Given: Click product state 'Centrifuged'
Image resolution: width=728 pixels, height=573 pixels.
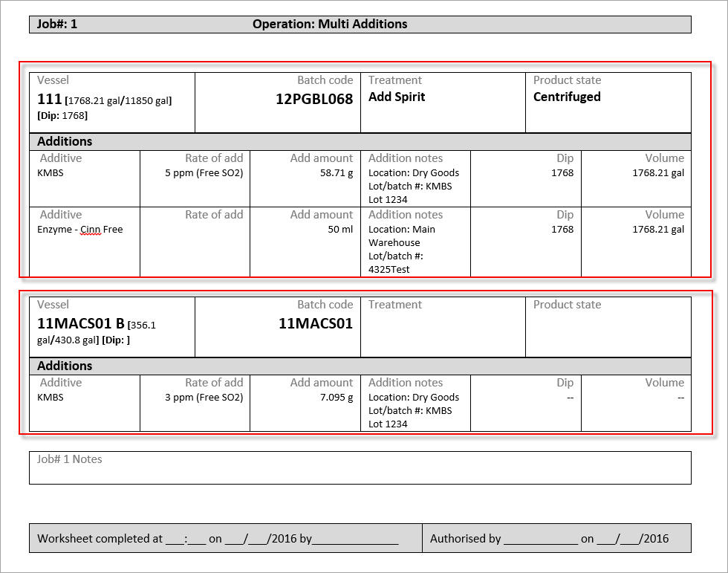Looking at the screenshot, I should (x=567, y=97).
